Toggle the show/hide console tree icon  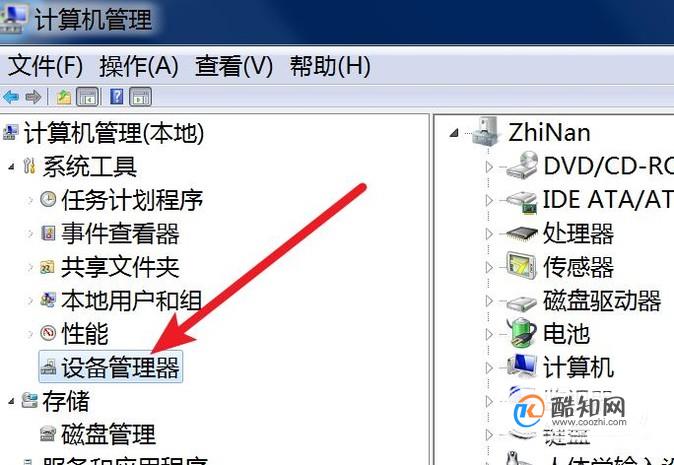pos(87,97)
